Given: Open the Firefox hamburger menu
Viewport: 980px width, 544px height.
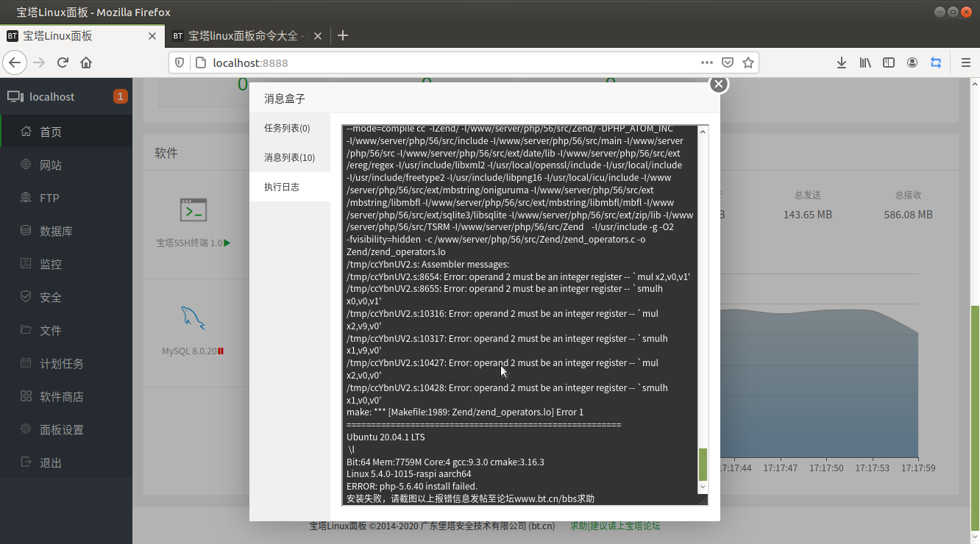Looking at the screenshot, I should (x=966, y=62).
